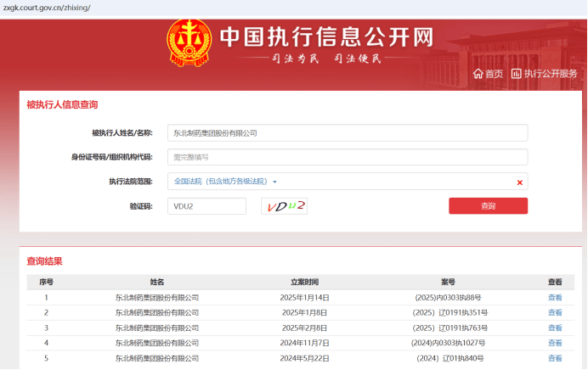Expand the 全国法院 dropdown arrow
The width and height of the screenshot is (588, 370).
(274, 182)
